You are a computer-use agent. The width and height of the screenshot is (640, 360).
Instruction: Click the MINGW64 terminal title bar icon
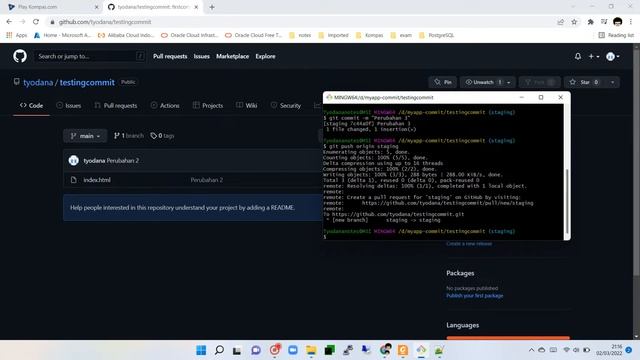(x=329, y=97)
